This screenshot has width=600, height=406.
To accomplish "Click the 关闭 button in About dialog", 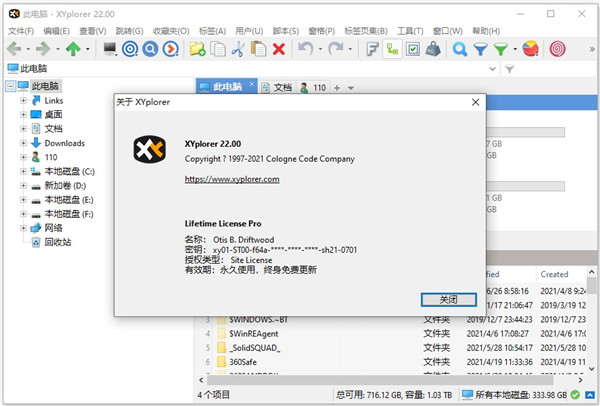I will pos(448,300).
